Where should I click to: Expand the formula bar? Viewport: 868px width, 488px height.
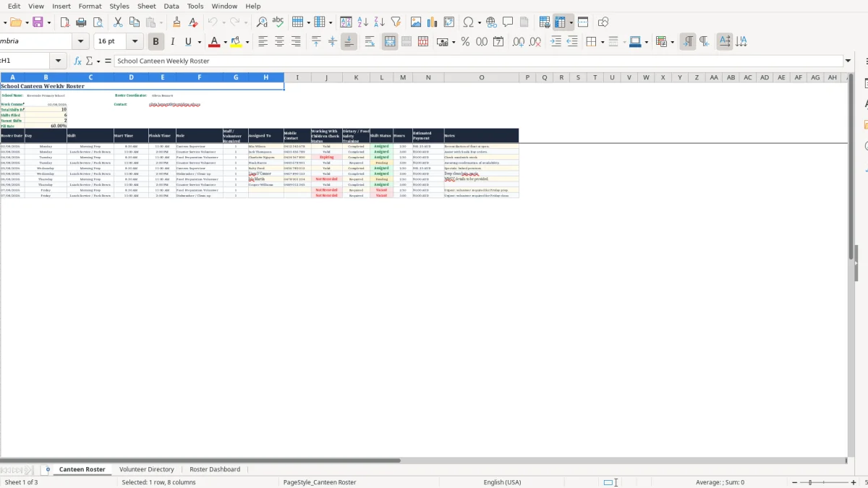coord(848,61)
